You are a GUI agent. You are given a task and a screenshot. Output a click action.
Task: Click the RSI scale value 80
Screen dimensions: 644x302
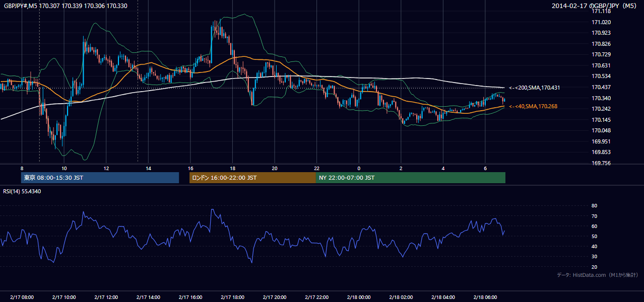595,206
